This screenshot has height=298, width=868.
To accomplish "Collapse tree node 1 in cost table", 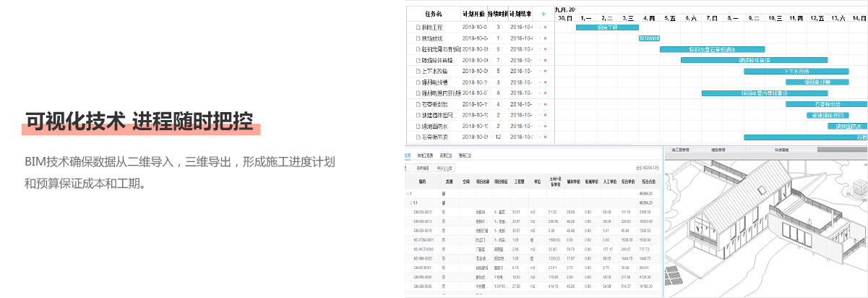I will click(408, 194).
